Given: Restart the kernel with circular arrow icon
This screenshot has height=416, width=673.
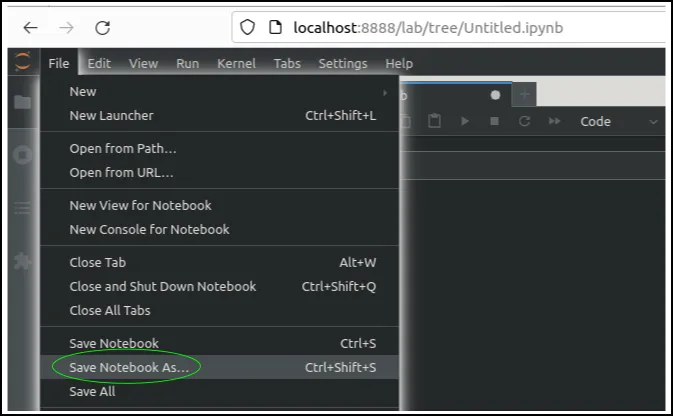Looking at the screenshot, I should point(524,121).
